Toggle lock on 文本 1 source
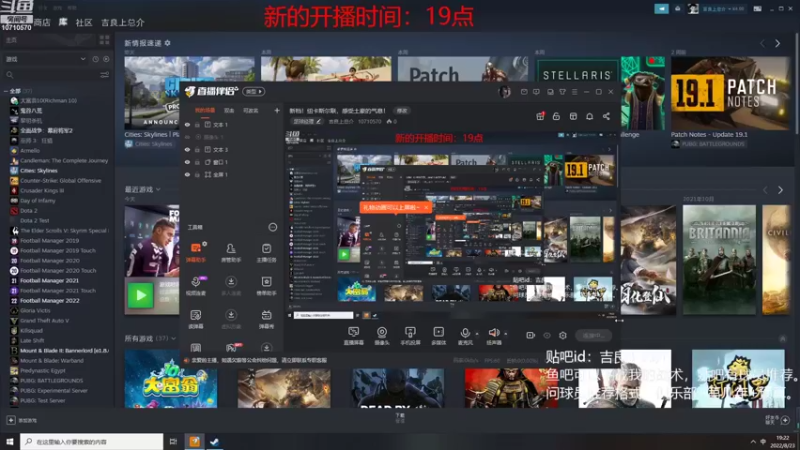Image resolution: width=800 pixels, height=450 pixels. pos(197,124)
